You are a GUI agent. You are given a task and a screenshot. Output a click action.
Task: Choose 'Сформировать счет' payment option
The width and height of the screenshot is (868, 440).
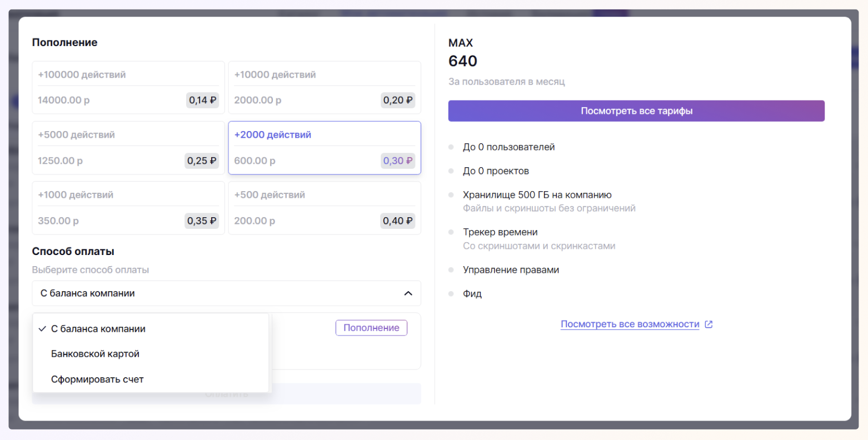97,379
